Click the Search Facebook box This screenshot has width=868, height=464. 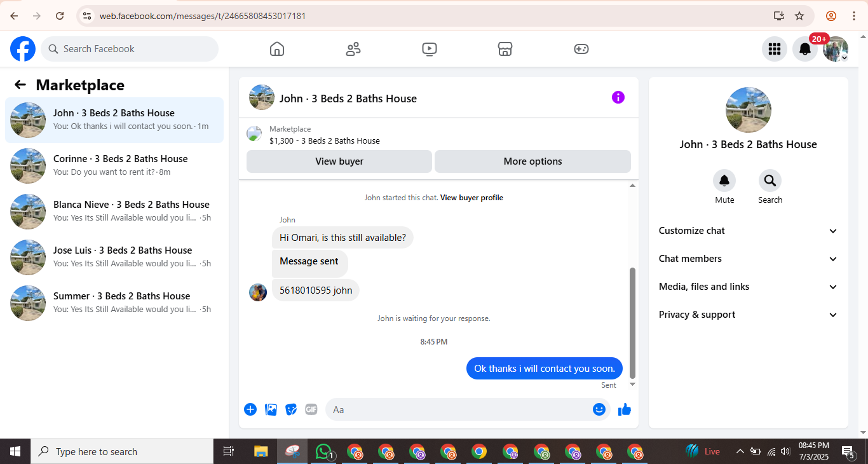pos(130,49)
